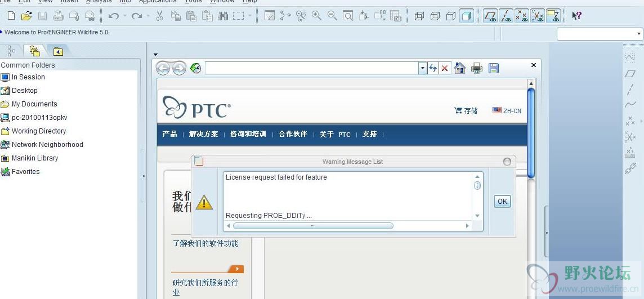Viewport: 644px width, 299px height.
Task: Toggle datum axes display
Action: coord(506,16)
